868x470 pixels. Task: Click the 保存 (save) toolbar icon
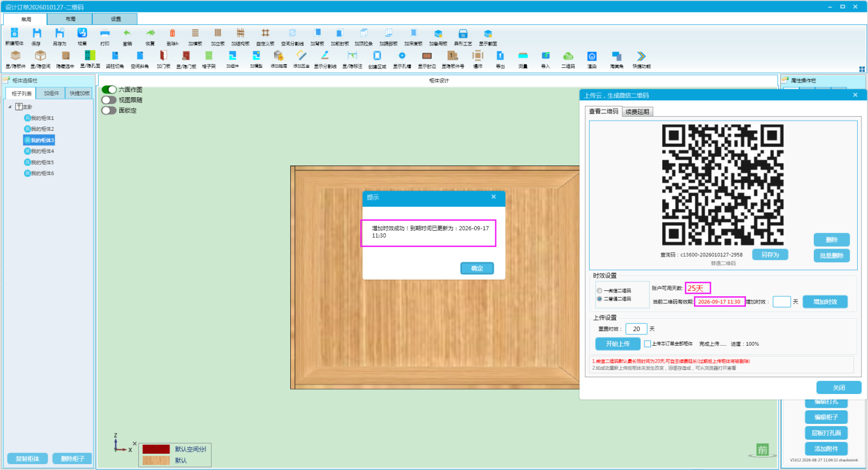click(36, 33)
